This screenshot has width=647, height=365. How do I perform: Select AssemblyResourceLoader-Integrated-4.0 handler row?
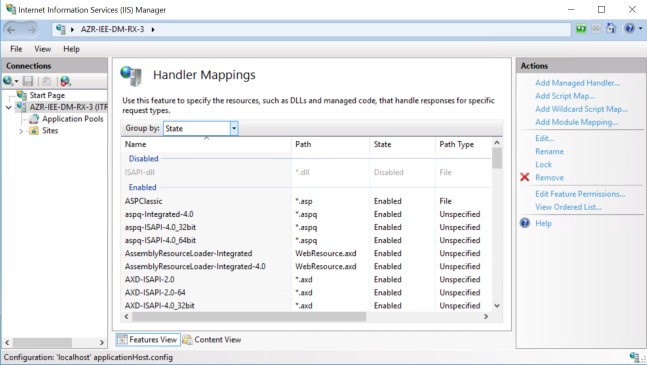(306, 267)
